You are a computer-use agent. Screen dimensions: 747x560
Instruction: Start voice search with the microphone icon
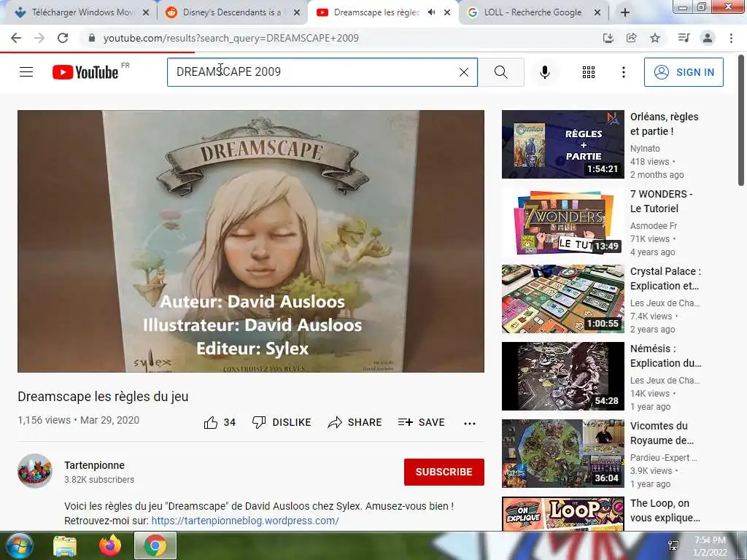click(544, 72)
